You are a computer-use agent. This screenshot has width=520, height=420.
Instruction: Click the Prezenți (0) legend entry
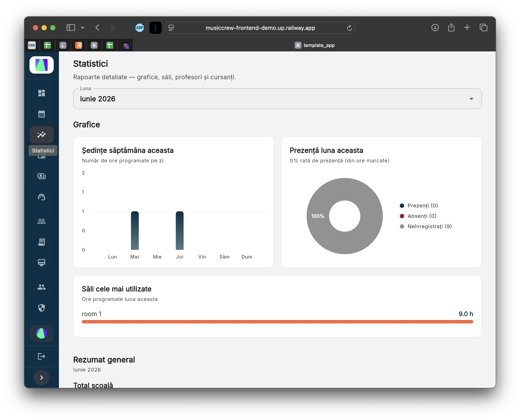pos(419,206)
